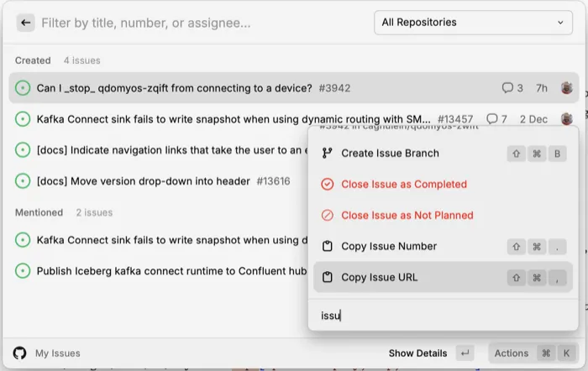Select Create Issue Branch action
The width and height of the screenshot is (588, 371).
click(390, 154)
